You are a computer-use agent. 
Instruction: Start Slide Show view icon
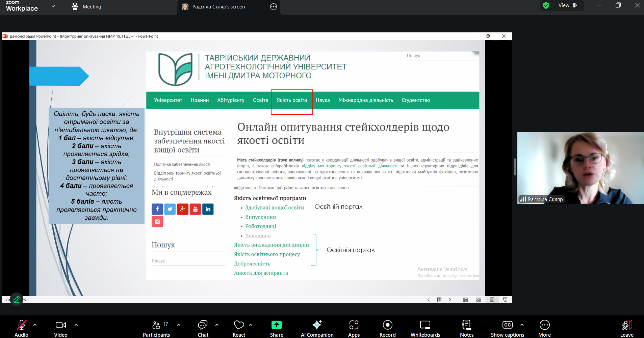(x=505, y=300)
